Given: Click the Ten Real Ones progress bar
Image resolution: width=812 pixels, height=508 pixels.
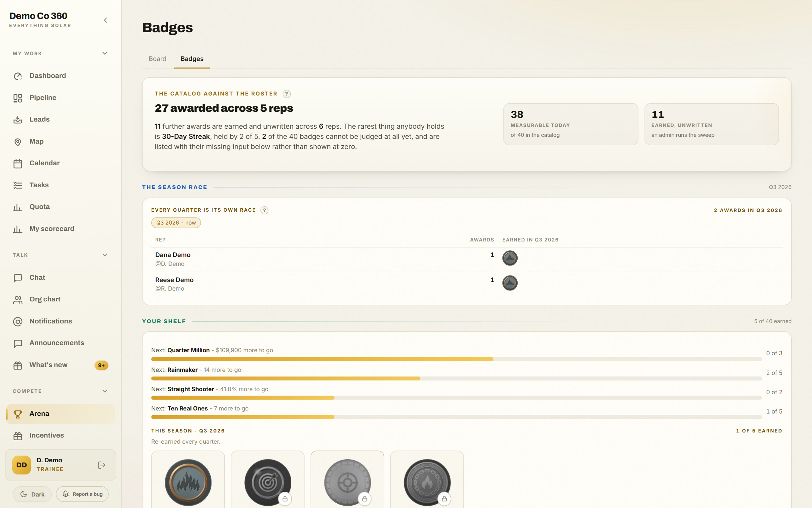Looking at the screenshot, I should point(456,417).
